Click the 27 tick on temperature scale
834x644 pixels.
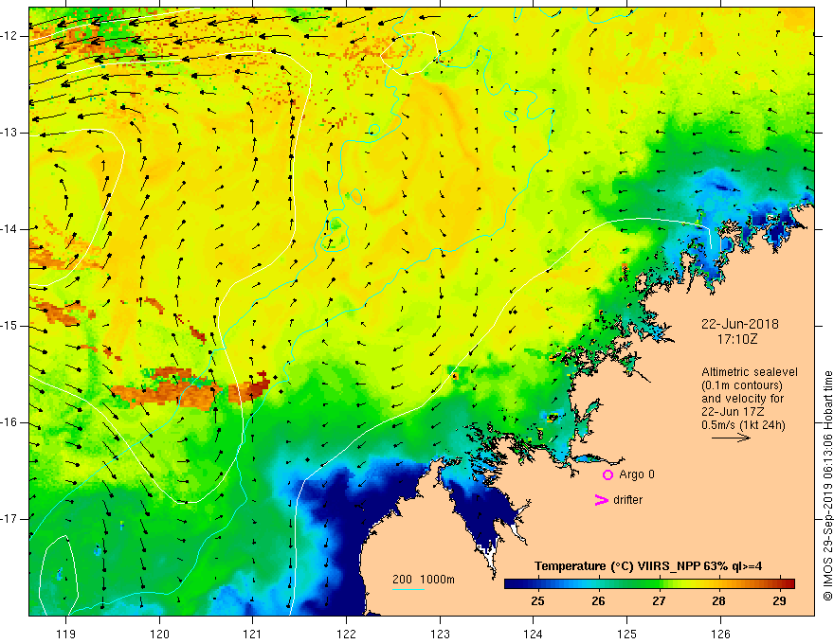click(x=659, y=601)
